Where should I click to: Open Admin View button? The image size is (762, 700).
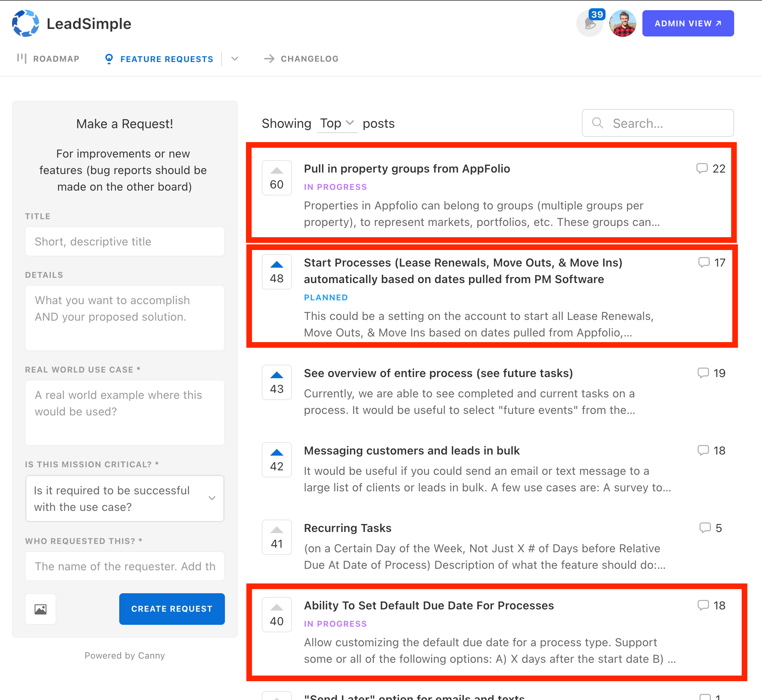coord(688,23)
